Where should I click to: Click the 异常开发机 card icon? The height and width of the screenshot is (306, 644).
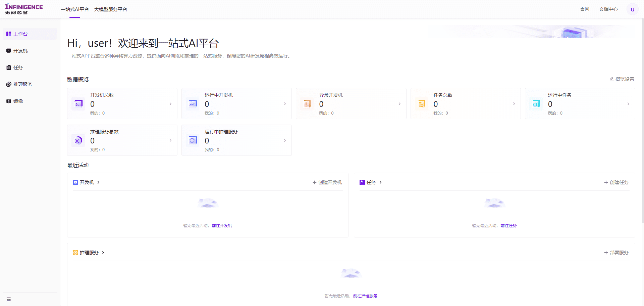(x=307, y=104)
